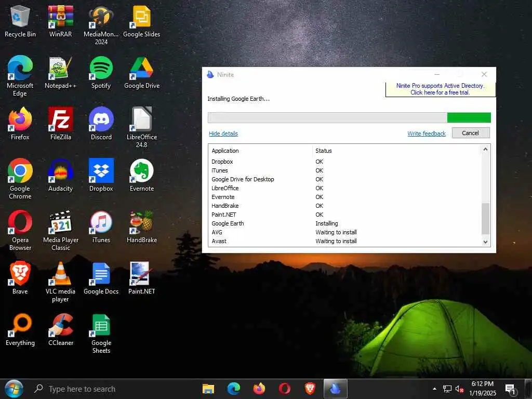
Task: Select the AVG row in Ninite list
Action: tap(345, 232)
